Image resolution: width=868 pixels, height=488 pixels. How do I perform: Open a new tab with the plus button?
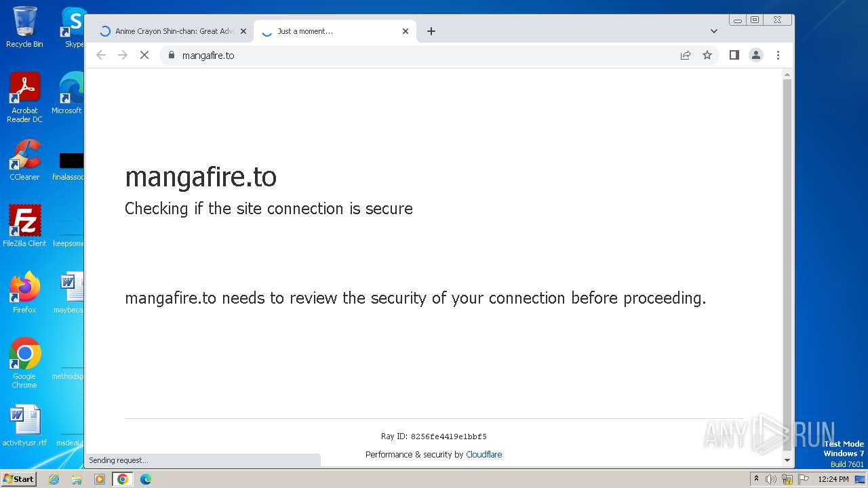point(431,31)
